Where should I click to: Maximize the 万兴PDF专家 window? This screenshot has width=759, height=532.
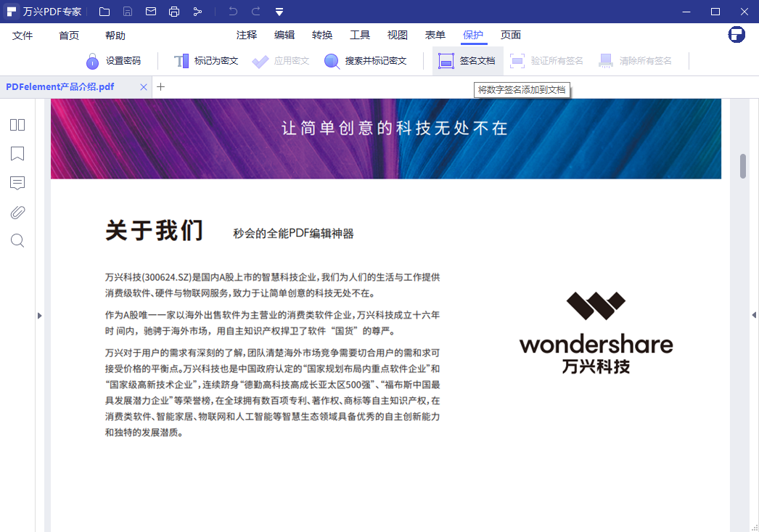pyautogui.click(x=715, y=12)
